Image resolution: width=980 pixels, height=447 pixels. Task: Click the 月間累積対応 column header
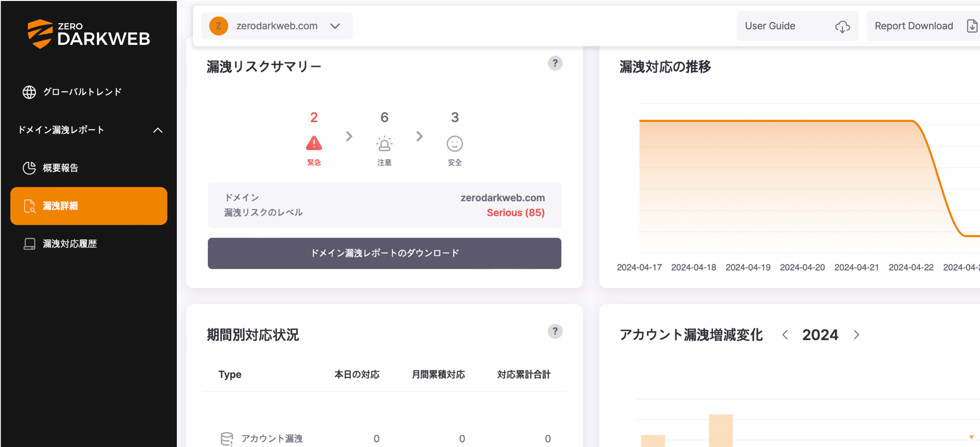point(438,375)
